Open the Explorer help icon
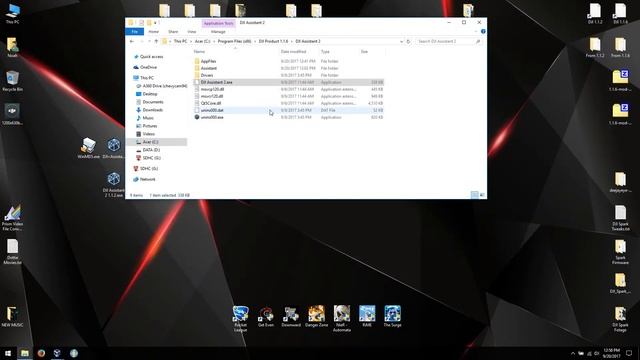640x360 pixels. [x=483, y=31]
